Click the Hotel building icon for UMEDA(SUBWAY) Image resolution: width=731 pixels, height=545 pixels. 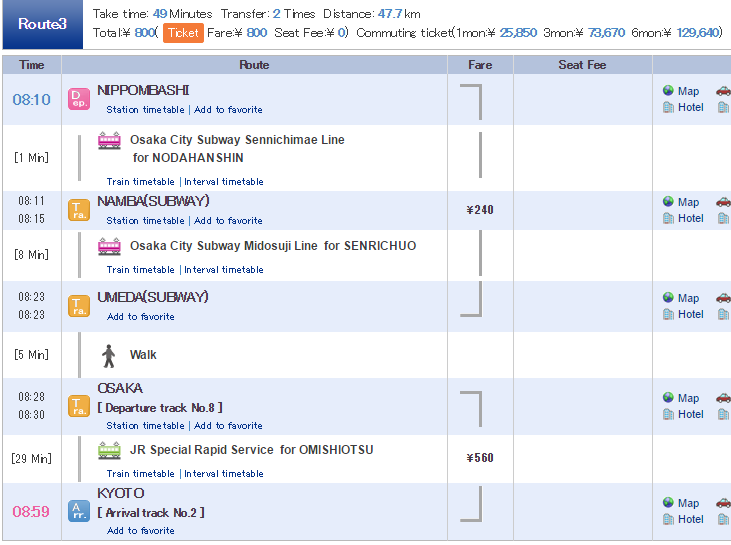pos(668,315)
